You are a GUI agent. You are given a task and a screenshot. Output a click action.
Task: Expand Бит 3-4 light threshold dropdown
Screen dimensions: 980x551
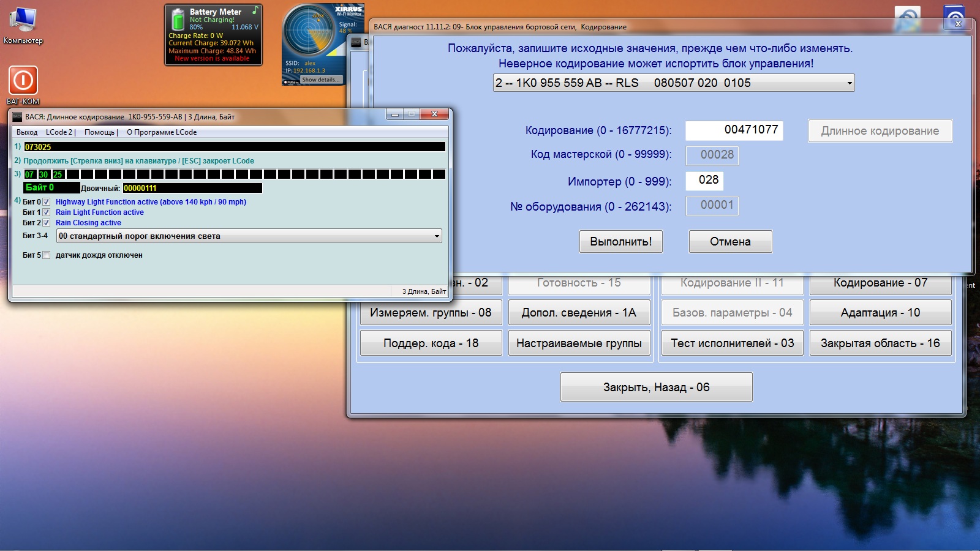436,236
